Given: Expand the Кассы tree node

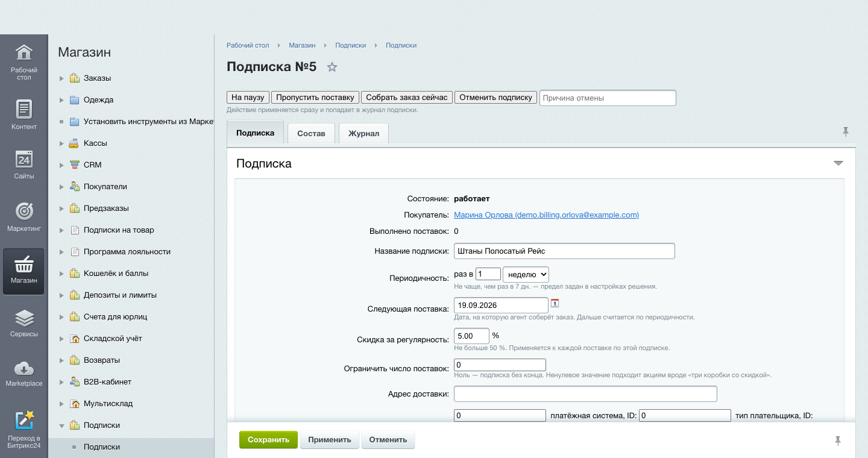Looking at the screenshot, I should [x=61, y=143].
